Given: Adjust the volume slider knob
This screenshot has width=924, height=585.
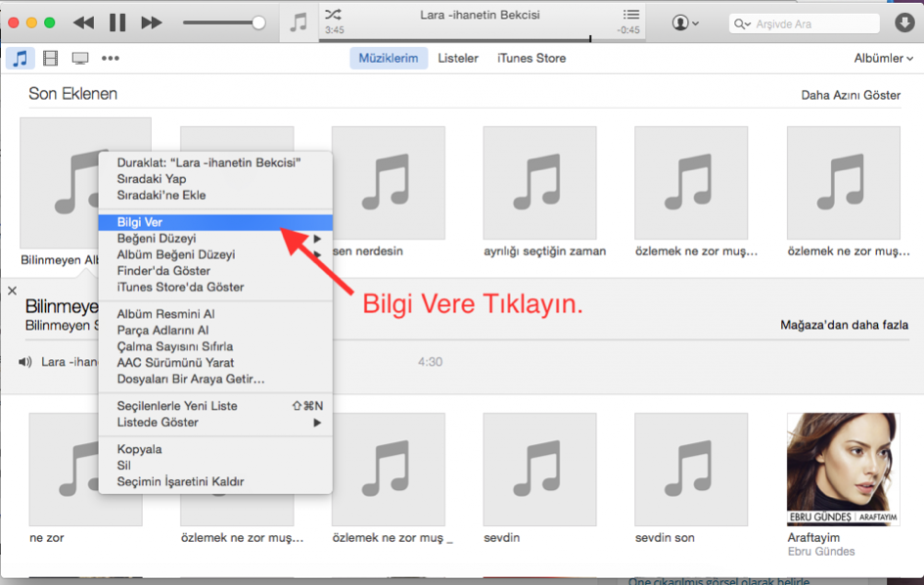Looking at the screenshot, I should [258, 22].
